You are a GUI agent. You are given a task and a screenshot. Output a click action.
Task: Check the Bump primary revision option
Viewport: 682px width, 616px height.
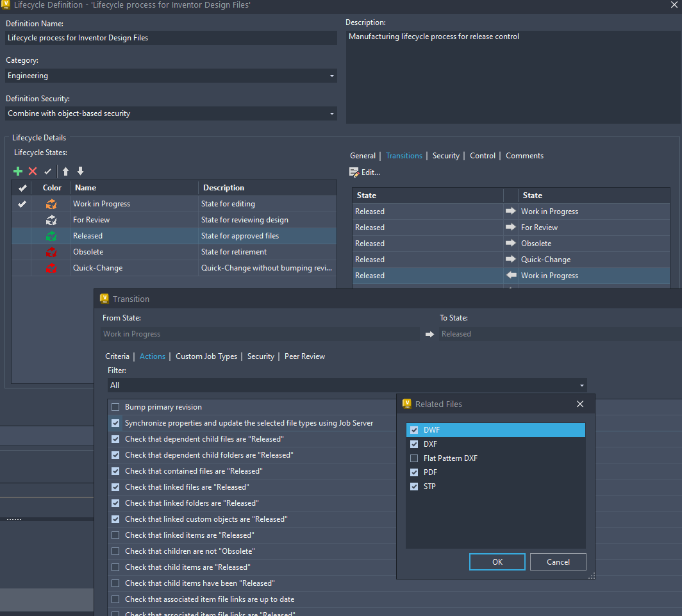[x=115, y=406]
